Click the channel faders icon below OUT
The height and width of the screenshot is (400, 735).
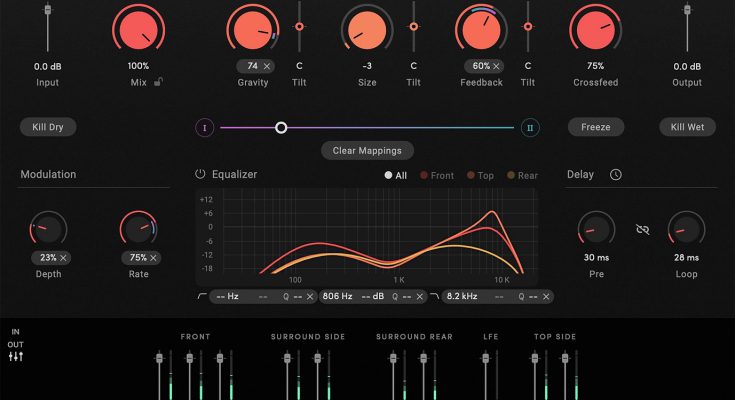[16, 357]
